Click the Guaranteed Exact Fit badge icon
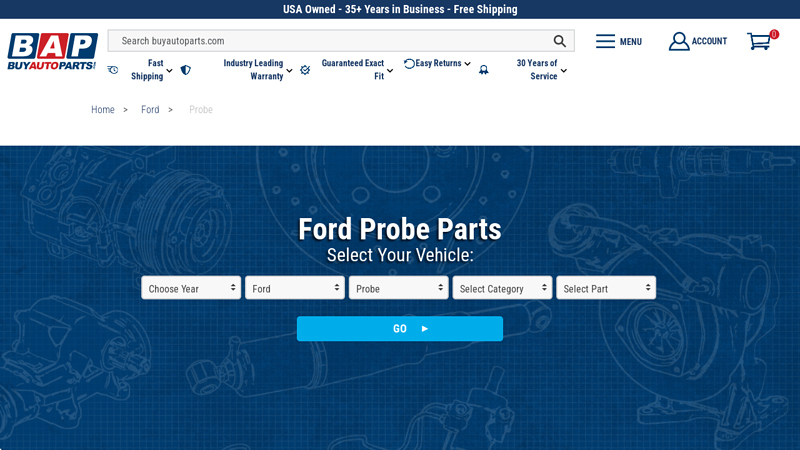 (x=305, y=70)
